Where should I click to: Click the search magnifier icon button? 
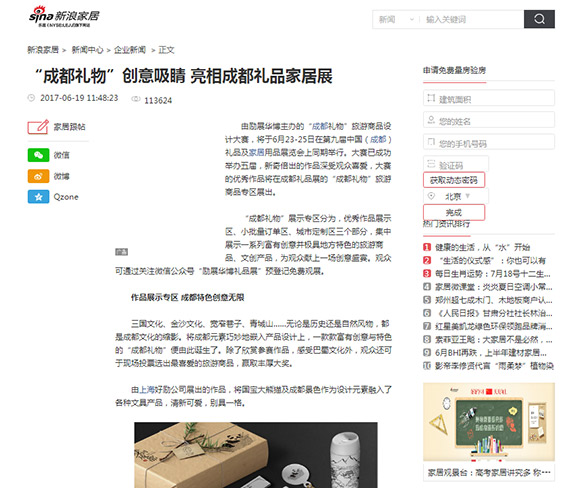(x=539, y=19)
